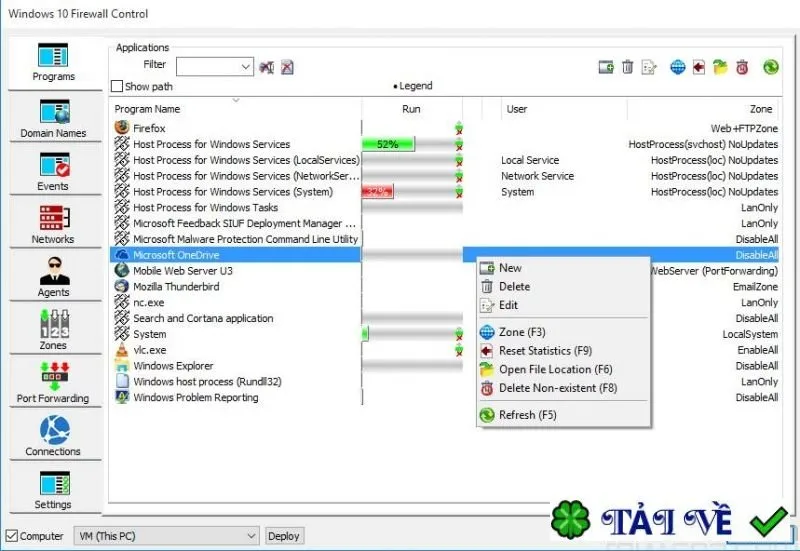This screenshot has height=551, width=800.
Task: Click the green Refresh toolbar icon
Action: (x=770, y=67)
